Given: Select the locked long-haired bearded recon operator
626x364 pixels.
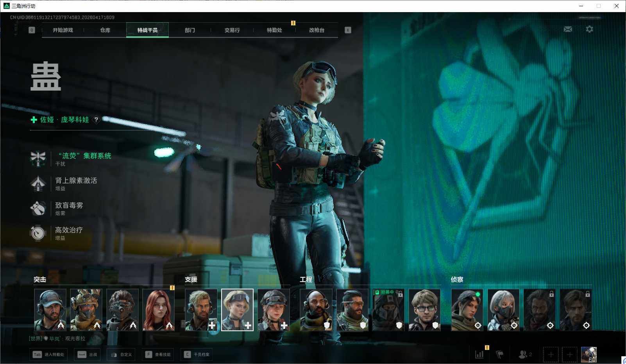Looking at the screenshot, I should pyautogui.click(x=540, y=310).
